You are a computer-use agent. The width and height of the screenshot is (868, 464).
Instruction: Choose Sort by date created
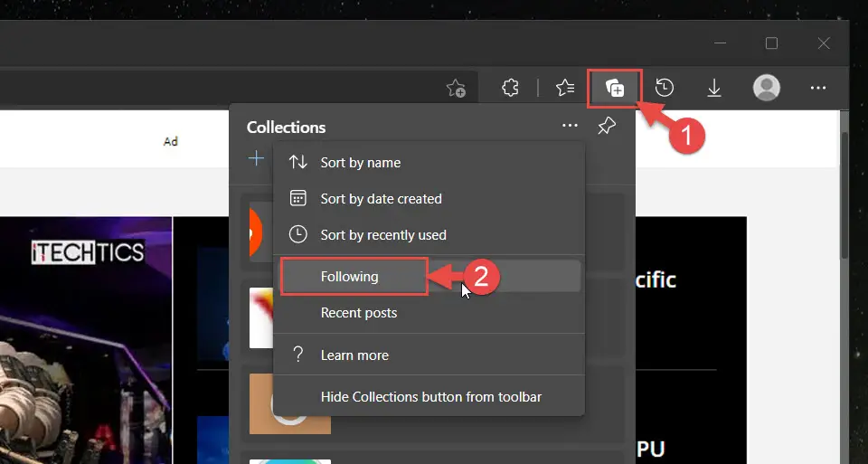tap(429, 199)
